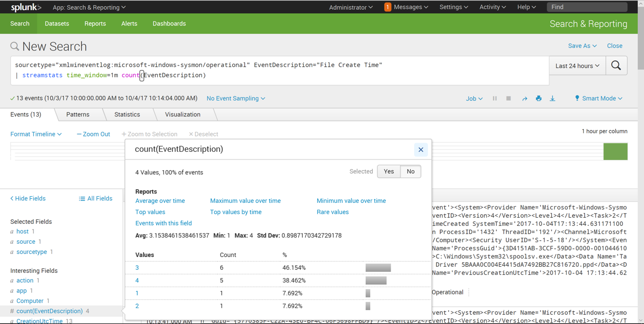Switch to the Statistics tab
Screen dimensions: 644x324
[x=127, y=114]
